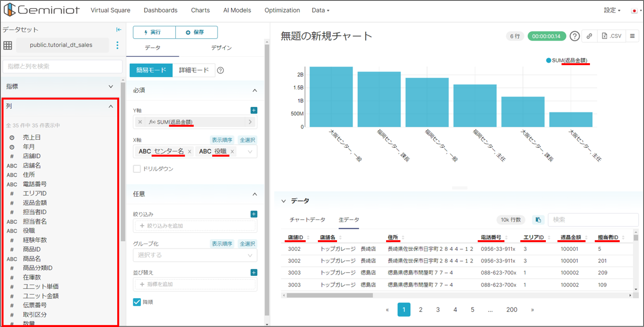
Task: Remove the SUM(返品金額) metric with X
Action: click(x=140, y=122)
